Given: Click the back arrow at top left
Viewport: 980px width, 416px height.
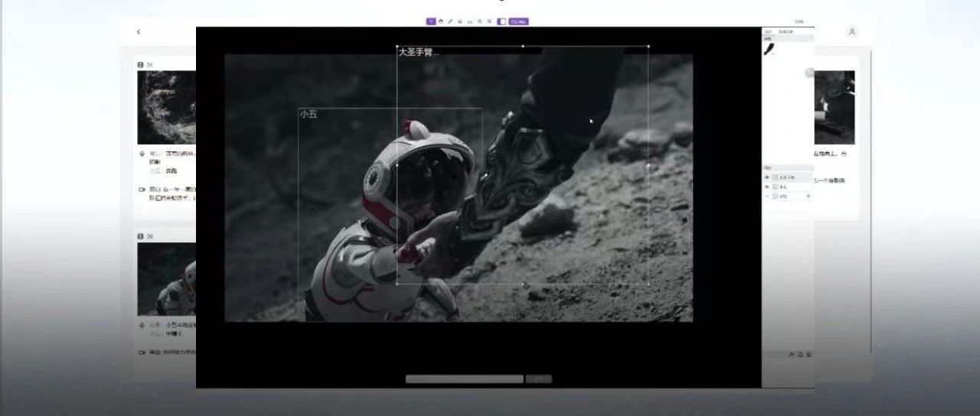Looking at the screenshot, I should (x=139, y=32).
